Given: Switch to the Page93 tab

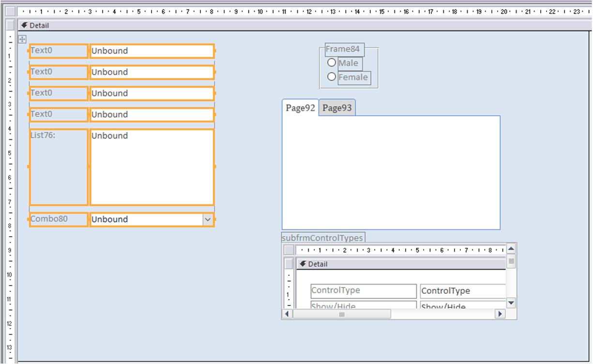Looking at the screenshot, I should point(337,108).
